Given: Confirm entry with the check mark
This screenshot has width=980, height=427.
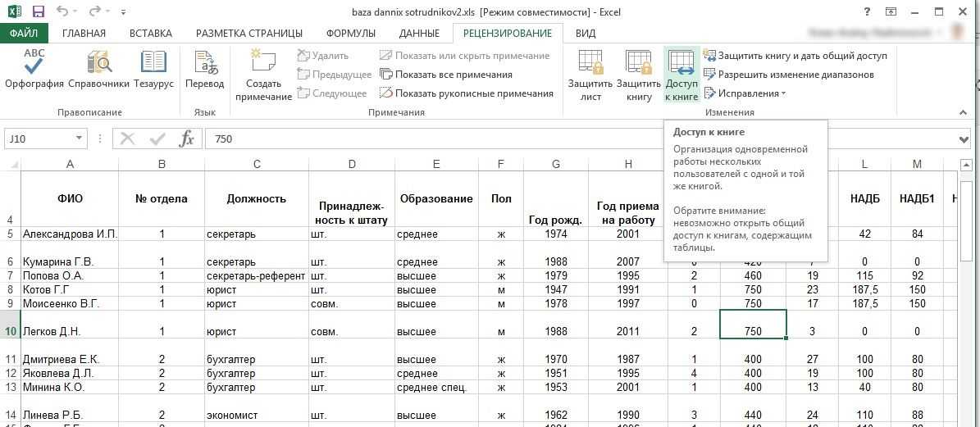Looking at the screenshot, I should point(157,139).
